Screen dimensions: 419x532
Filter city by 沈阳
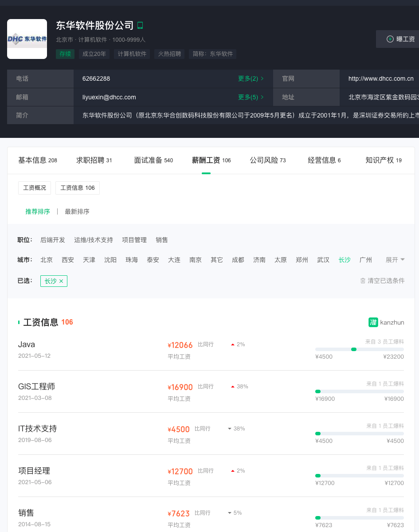[110, 260]
